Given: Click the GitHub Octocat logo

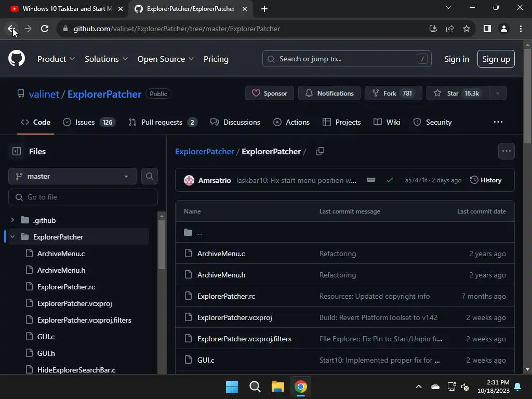Looking at the screenshot, I should pos(17,58).
